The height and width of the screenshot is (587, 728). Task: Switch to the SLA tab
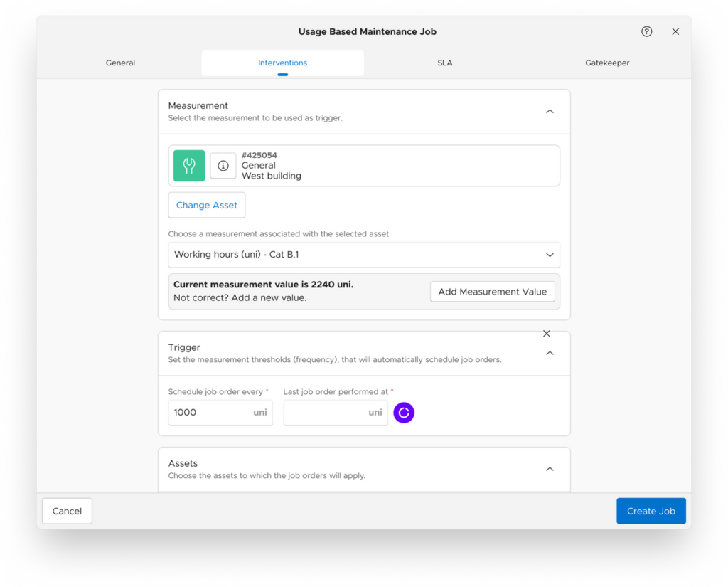(x=445, y=63)
